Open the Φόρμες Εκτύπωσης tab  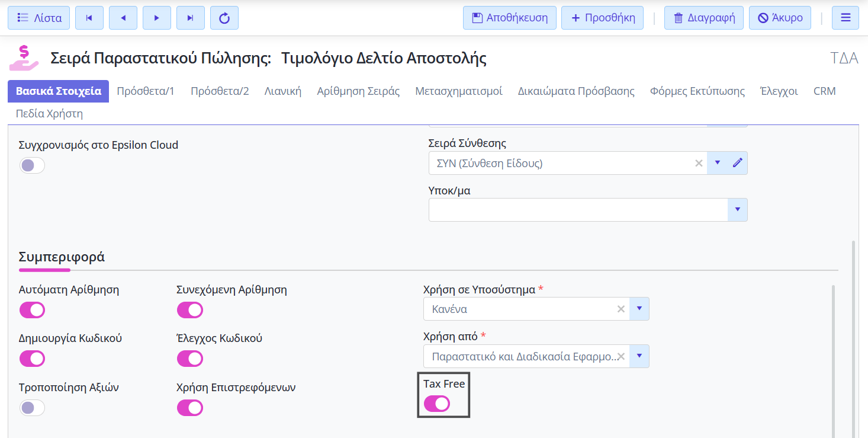tap(697, 91)
